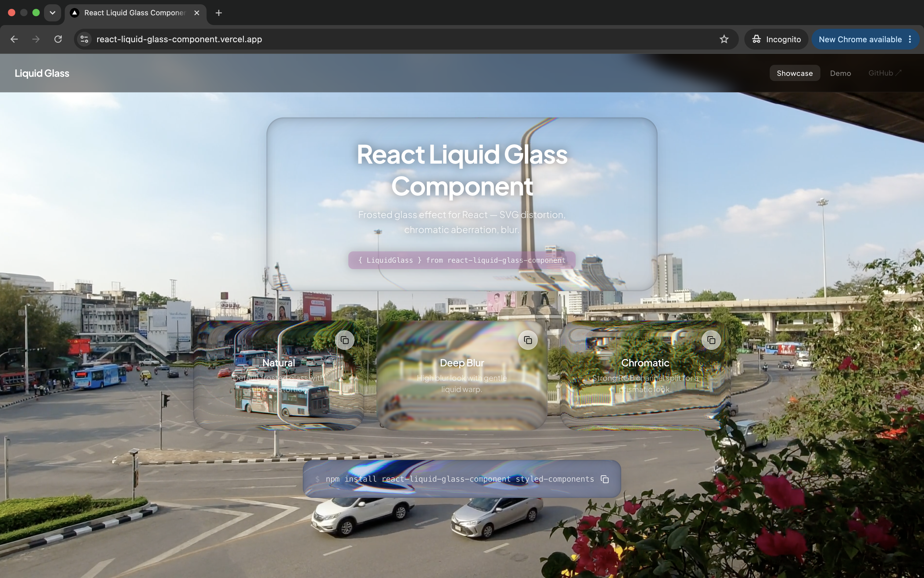Select the React Liquid Glass Component browser tab

pos(136,13)
